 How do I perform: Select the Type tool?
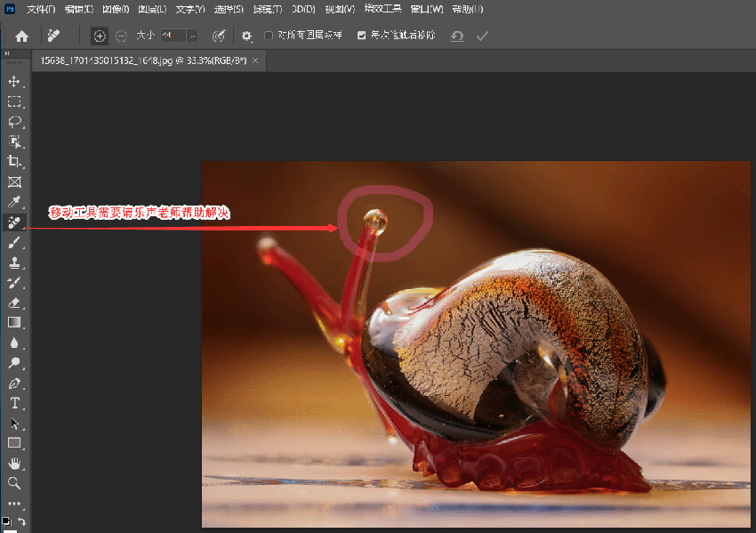click(x=14, y=403)
